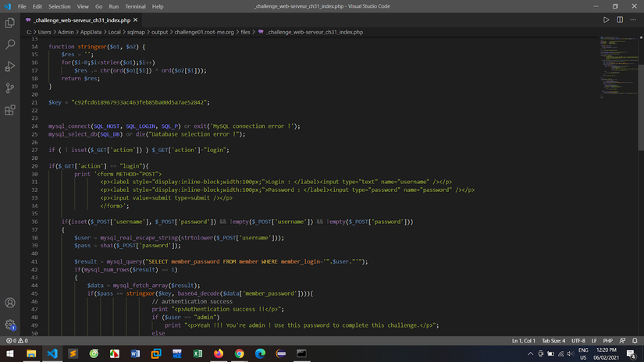
Task: Open the Run and Debug view
Action: pyautogui.click(x=10, y=67)
